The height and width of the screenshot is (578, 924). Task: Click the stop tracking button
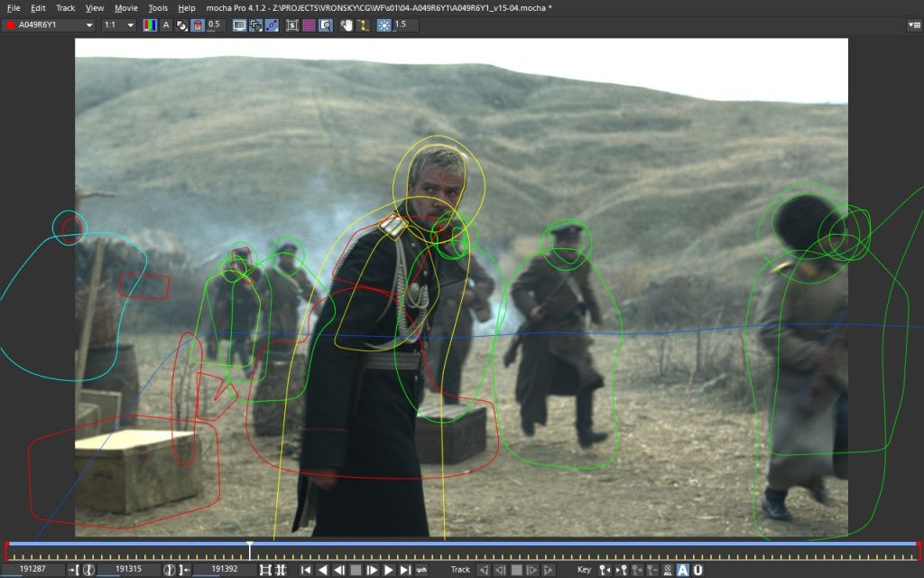pyautogui.click(x=516, y=570)
